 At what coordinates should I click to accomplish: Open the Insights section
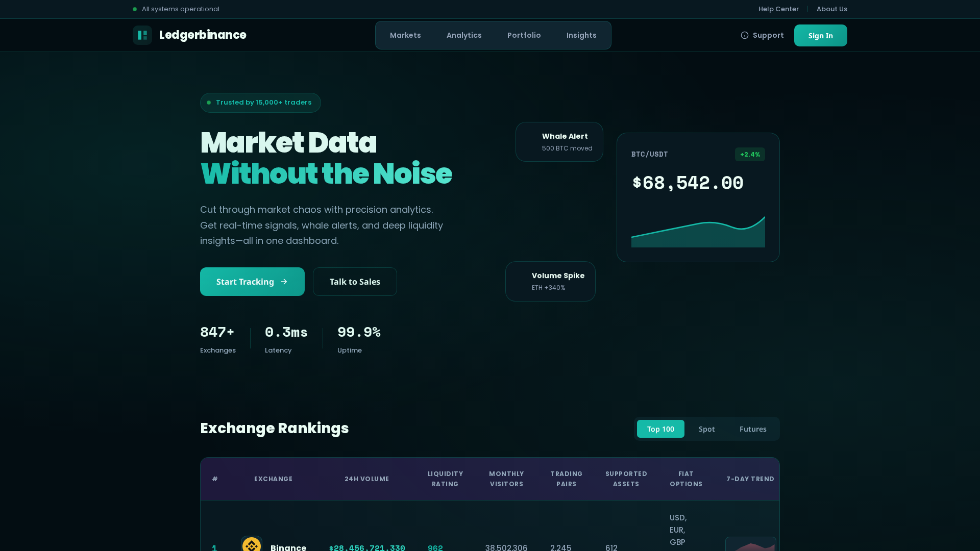(581, 35)
